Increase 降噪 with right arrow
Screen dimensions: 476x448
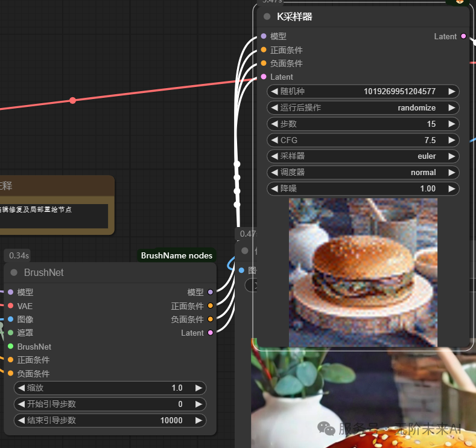pos(452,188)
